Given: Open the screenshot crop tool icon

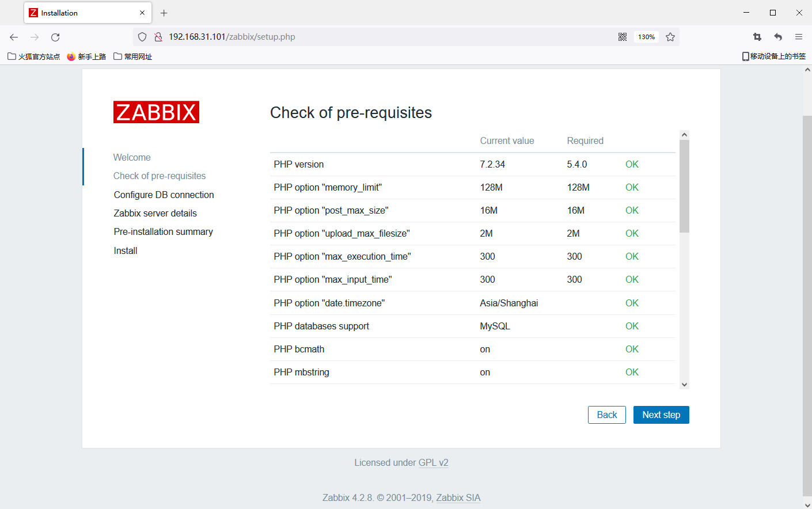Looking at the screenshot, I should 757,36.
